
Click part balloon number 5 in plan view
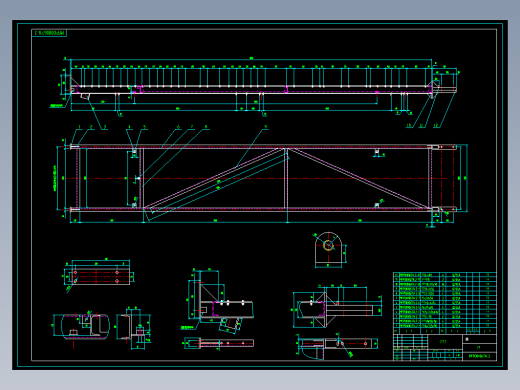coord(144,127)
